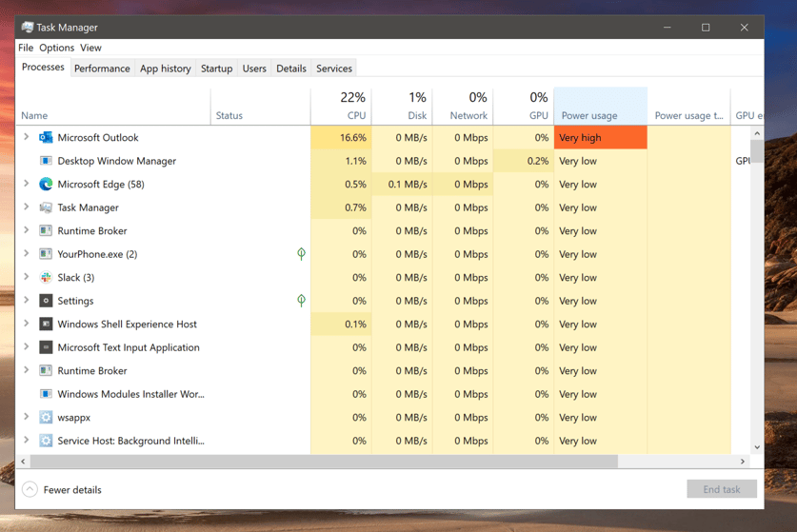Sort by the Network column header
This screenshot has height=532, width=797.
pos(463,107)
